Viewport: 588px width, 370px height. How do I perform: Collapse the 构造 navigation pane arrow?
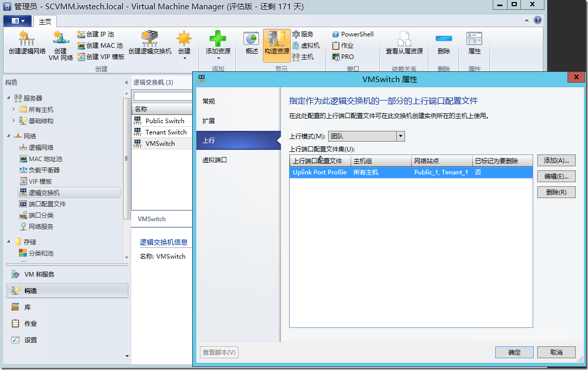(x=127, y=83)
